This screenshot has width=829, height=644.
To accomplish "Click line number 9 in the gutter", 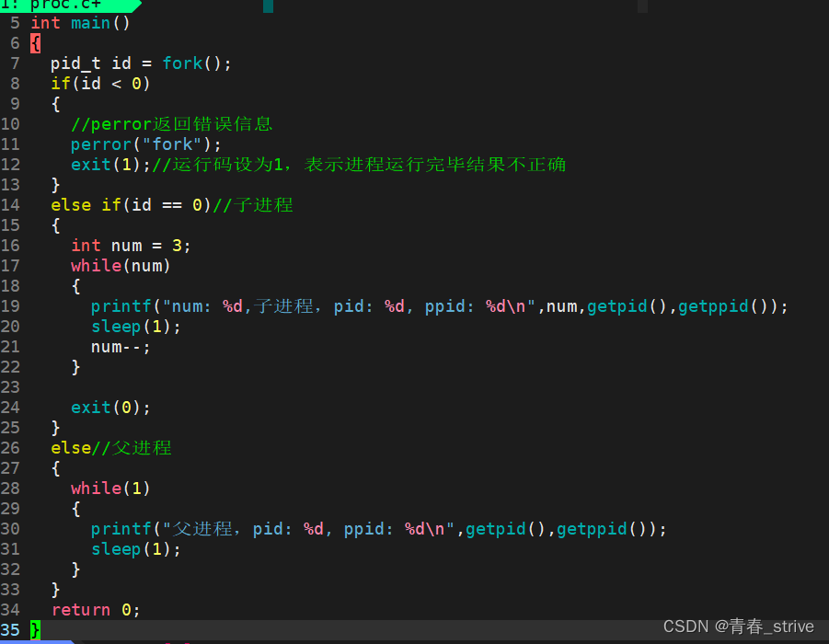I will click(x=15, y=104).
